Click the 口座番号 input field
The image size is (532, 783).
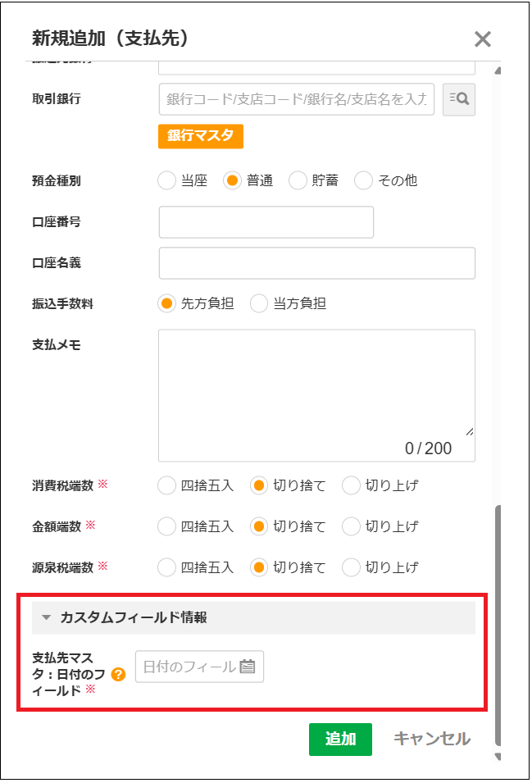click(x=266, y=221)
